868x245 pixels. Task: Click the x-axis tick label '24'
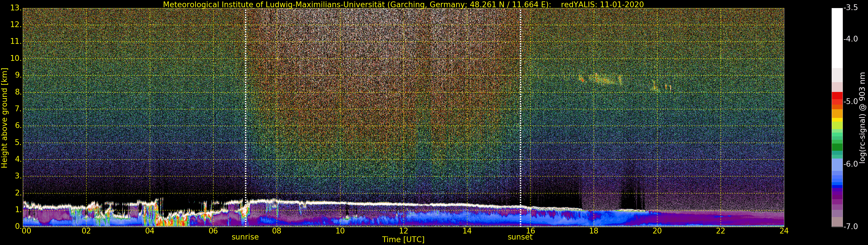(x=784, y=231)
